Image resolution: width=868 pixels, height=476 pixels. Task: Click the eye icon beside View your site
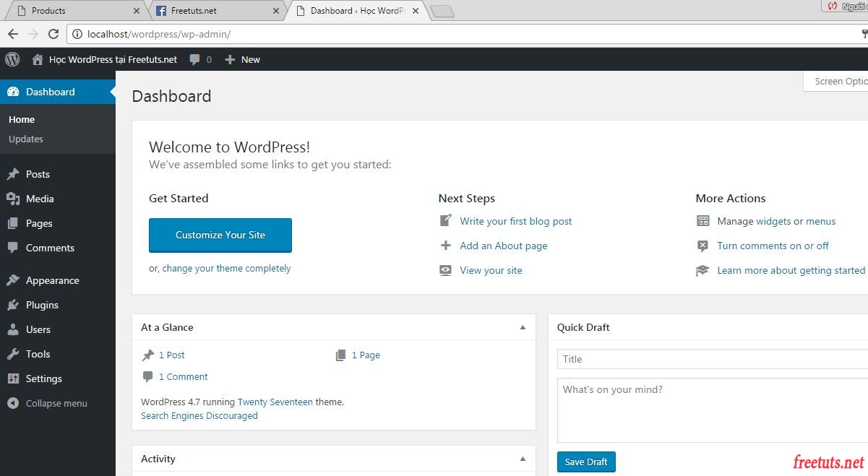[x=445, y=270]
